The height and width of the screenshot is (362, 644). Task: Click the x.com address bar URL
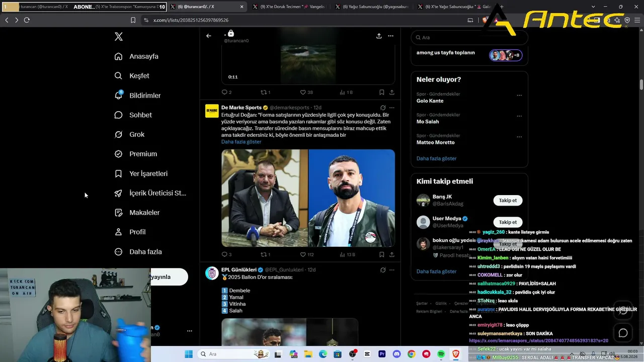point(191,20)
